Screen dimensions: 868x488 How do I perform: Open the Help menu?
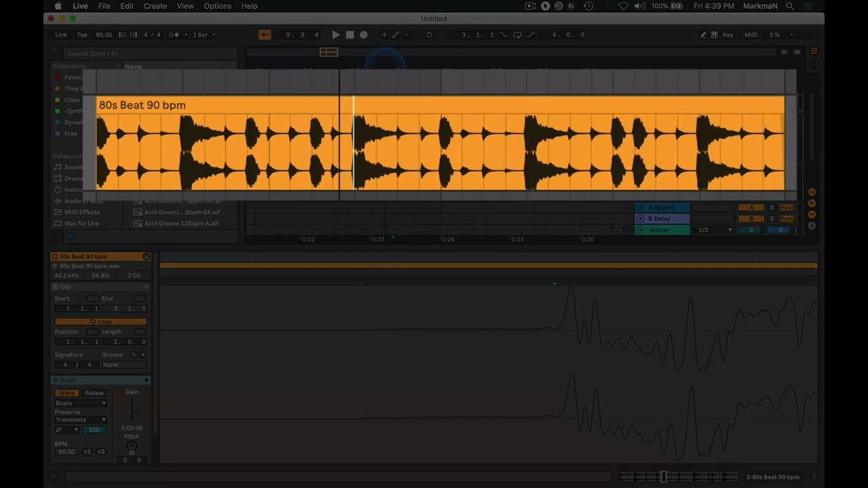[250, 6]
